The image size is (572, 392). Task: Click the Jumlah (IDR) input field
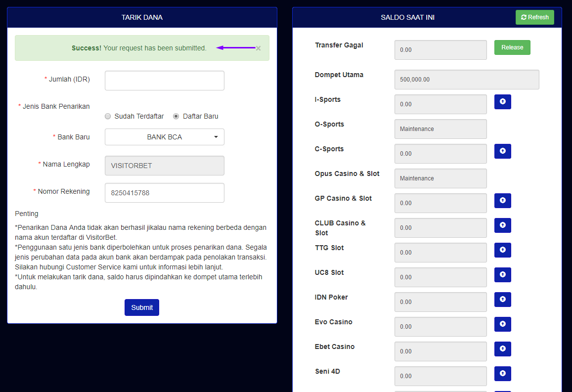[165, 81]
